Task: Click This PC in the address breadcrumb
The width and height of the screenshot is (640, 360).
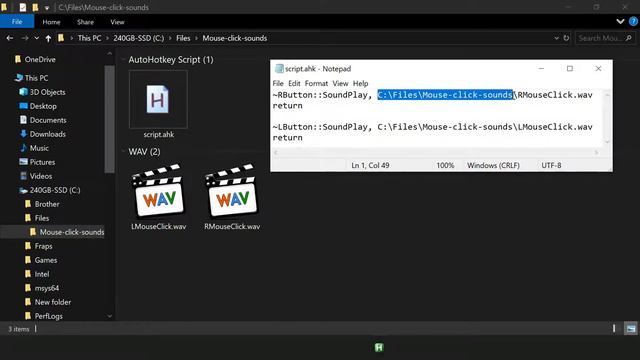Action: tap(89, 38)
